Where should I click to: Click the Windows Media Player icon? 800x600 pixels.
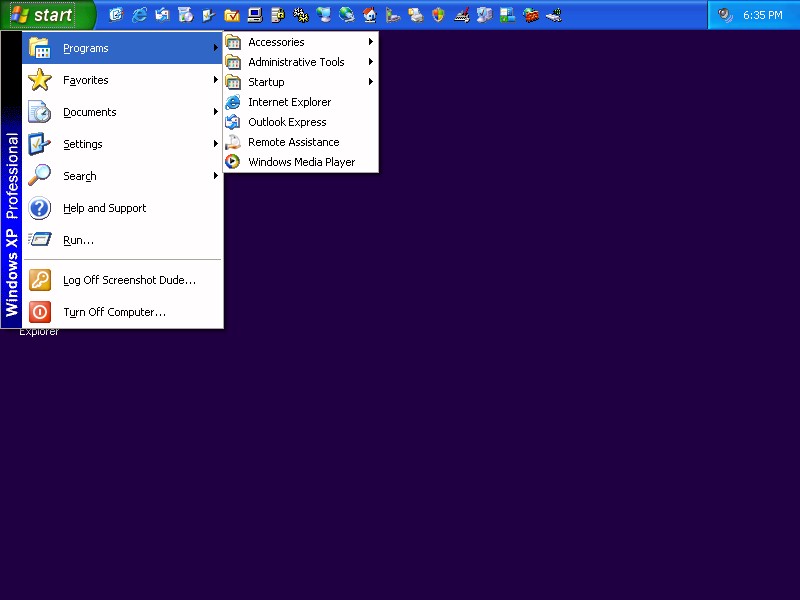[x=232, y=162]
